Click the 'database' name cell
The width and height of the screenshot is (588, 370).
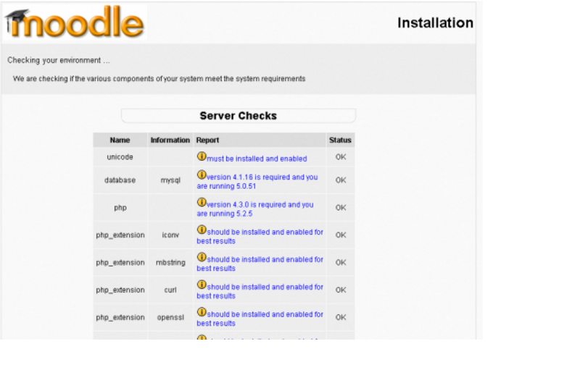120,180
